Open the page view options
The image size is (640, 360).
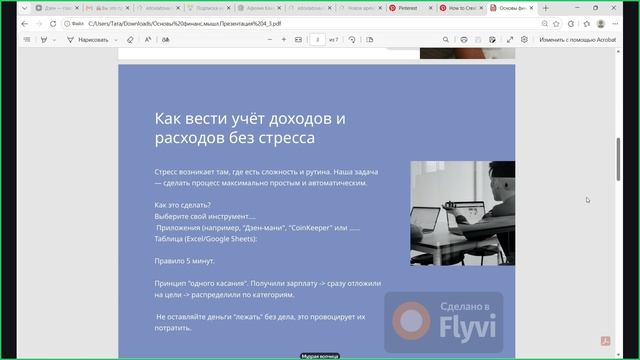coord(370,40)
